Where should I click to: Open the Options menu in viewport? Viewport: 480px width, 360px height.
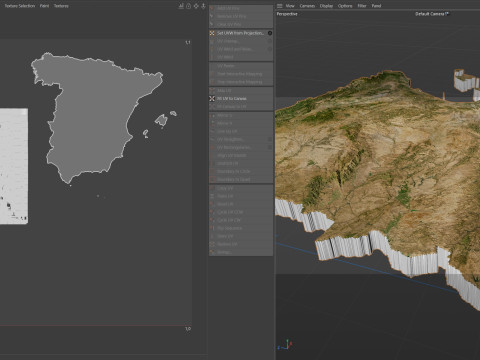pyautogui.click(x=345, y=6)
